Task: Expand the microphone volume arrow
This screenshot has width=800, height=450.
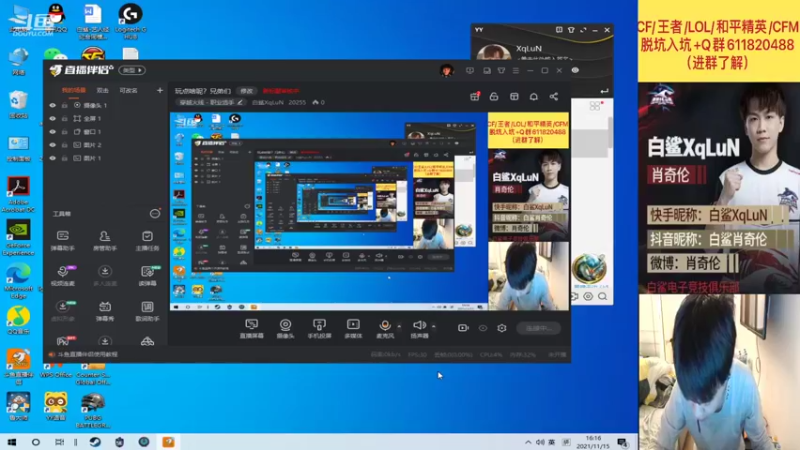Action: [399, 326]
